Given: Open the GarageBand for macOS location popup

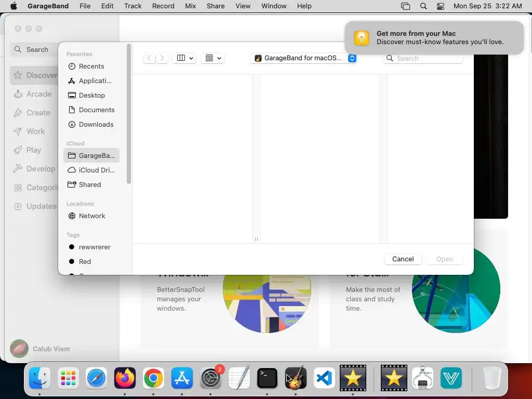Looking at the screenshot, I should pyautogui.click(x=303, y=58).
